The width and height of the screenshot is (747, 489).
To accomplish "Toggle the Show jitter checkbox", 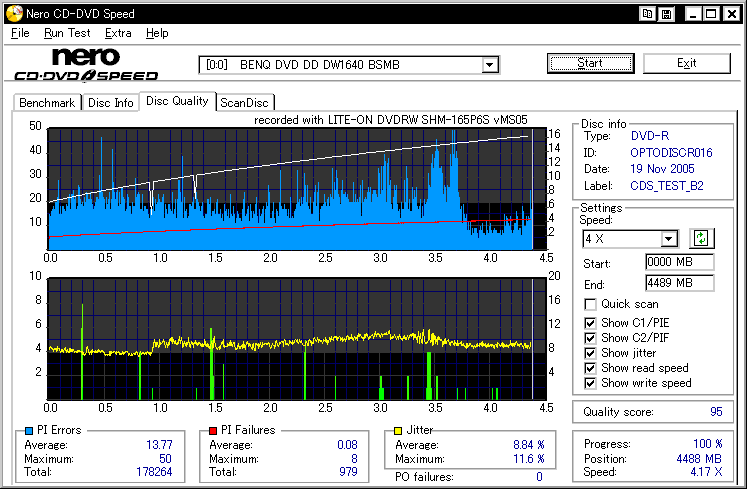I will pos(590,353).
